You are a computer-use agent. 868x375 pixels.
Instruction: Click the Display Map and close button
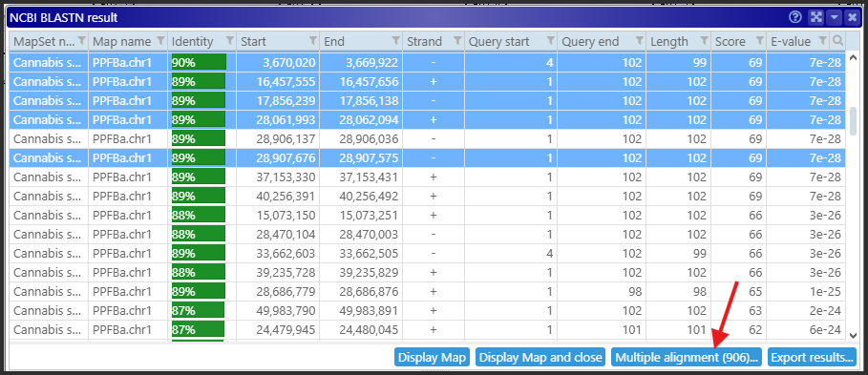coord(540,357)
